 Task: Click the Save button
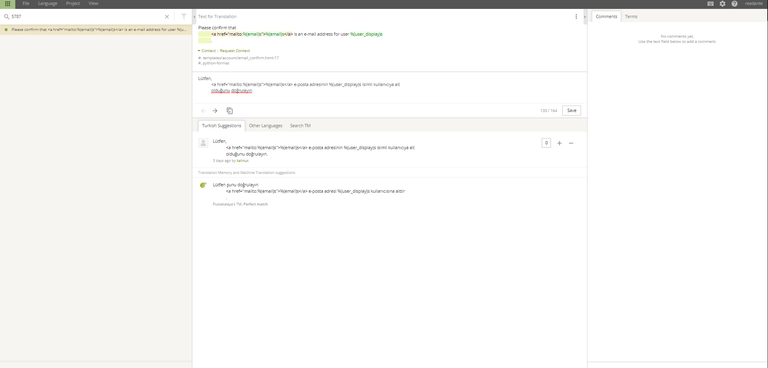point(572,111)
